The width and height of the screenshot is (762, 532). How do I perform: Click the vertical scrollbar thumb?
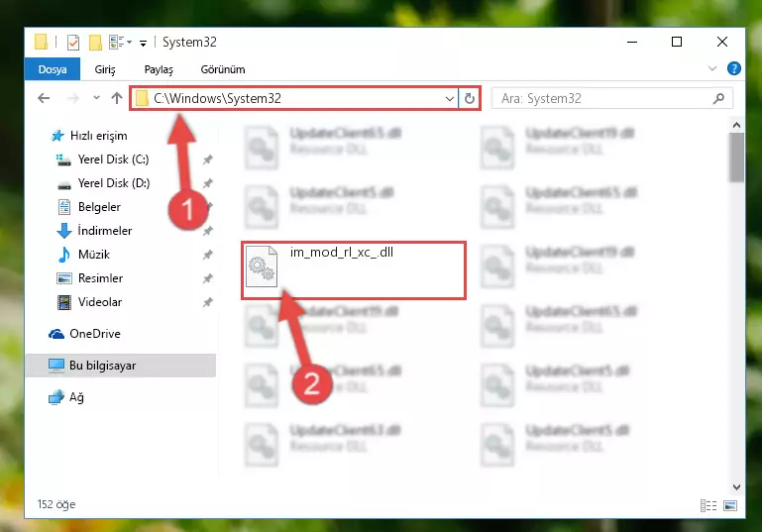point(736,158)
